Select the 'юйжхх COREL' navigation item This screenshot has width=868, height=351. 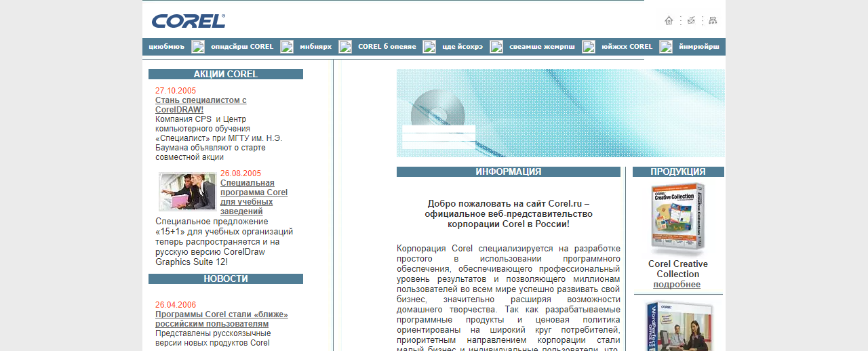[x=627, y=47]
